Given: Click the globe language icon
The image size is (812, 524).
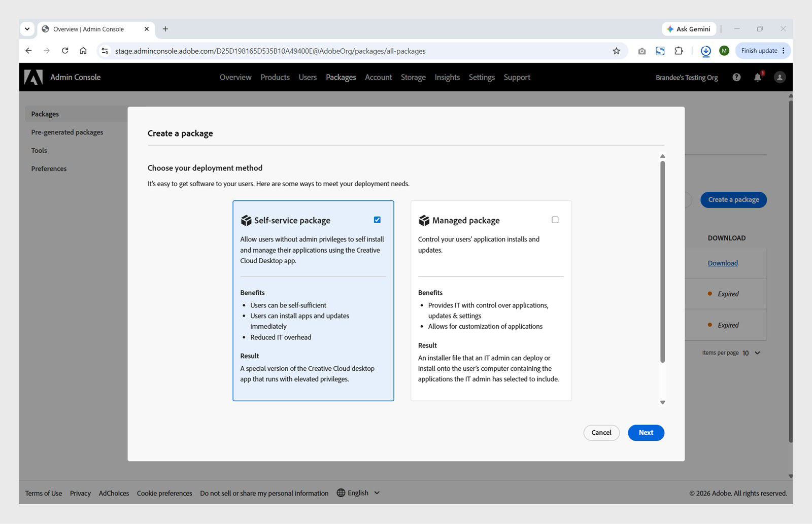Looking at the screenshot, I should click(x=341, y=493).
